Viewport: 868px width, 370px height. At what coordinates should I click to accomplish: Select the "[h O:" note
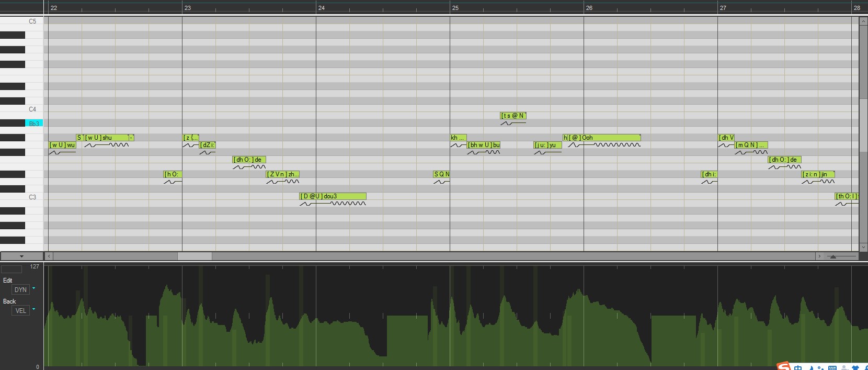[x=173, y=174]
